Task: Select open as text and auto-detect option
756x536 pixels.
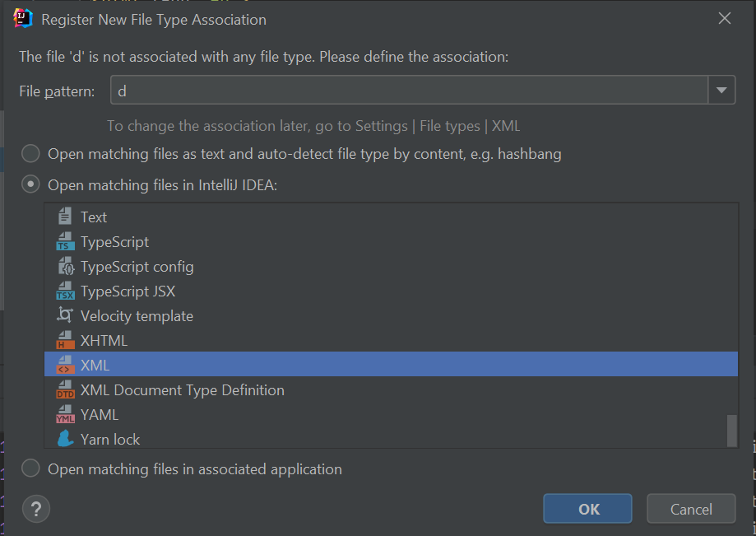Action: tap(30, 153)
